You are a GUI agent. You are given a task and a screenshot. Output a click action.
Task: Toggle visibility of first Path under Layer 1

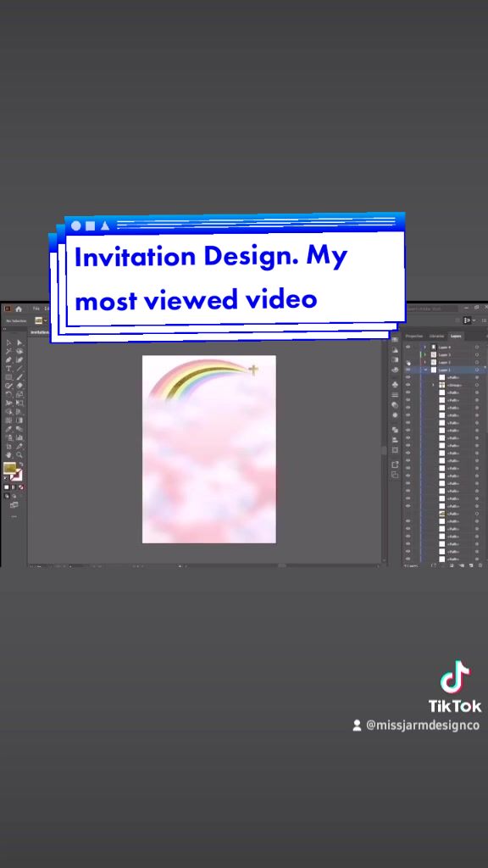[x=408, y=377]
